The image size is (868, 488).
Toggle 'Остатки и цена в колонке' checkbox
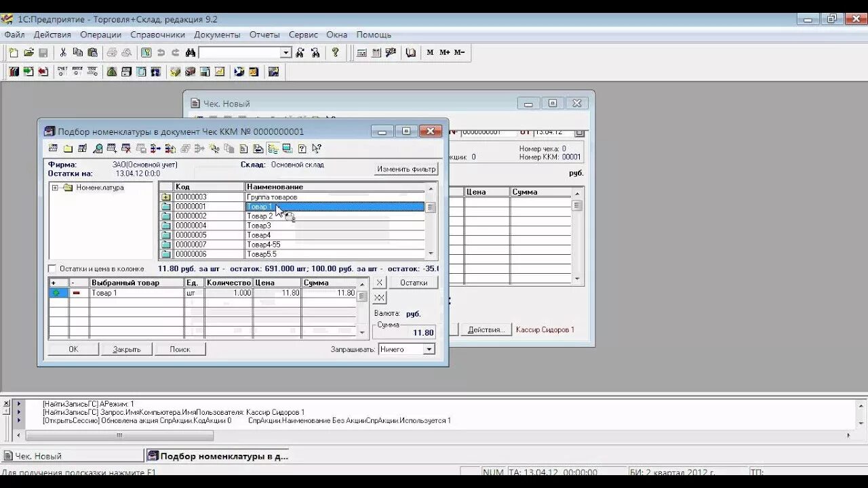point(52,269)
